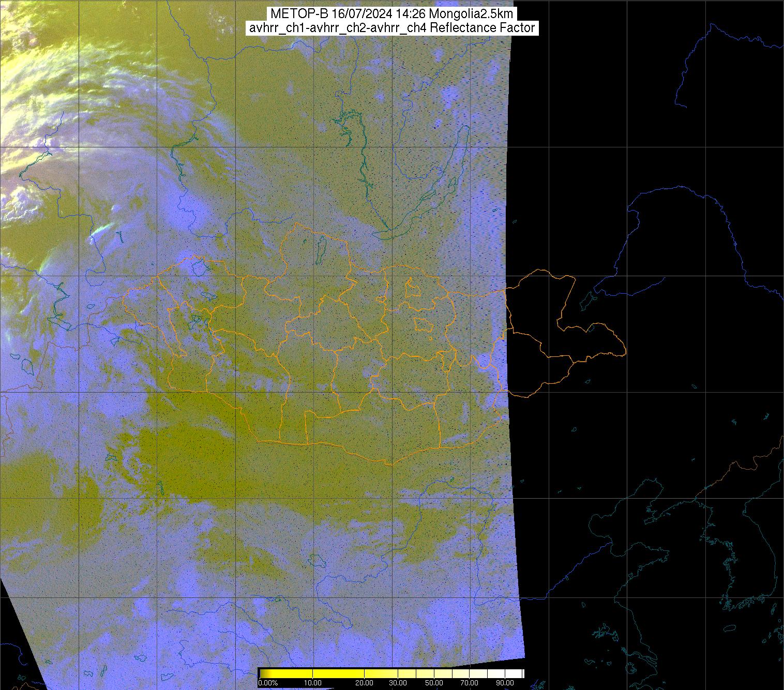Click the "10.00" legend label
This screenshot has width=784, height=690.
click(313, 683)
